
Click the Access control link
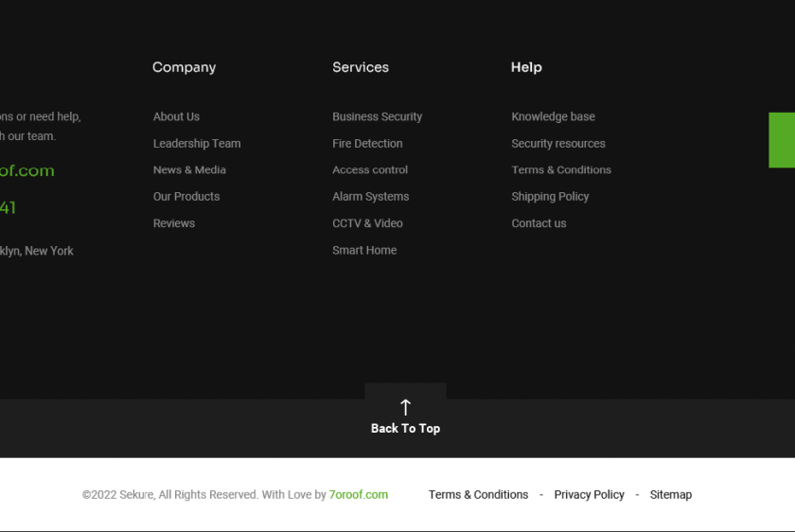370,169
